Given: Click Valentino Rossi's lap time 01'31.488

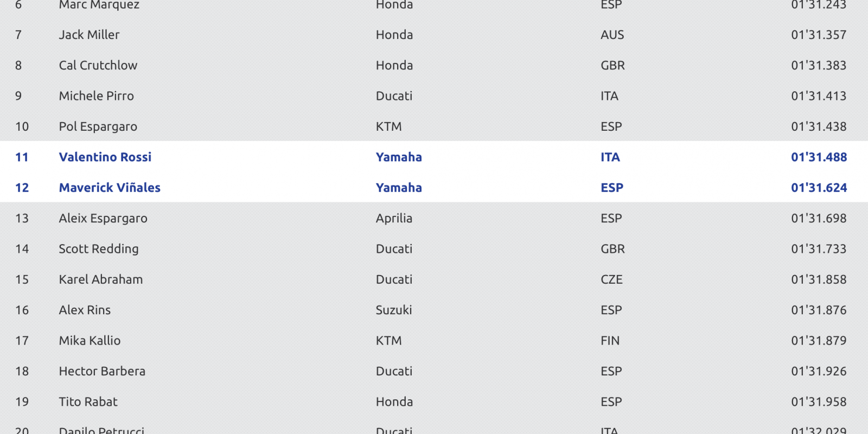Looking at the screenshot, I should pos(819,157).
